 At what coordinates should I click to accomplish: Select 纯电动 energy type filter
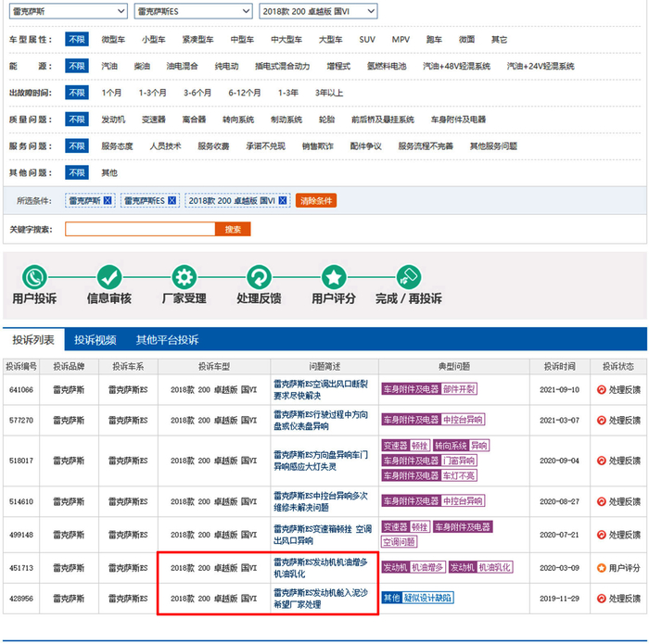click(226, 67)
